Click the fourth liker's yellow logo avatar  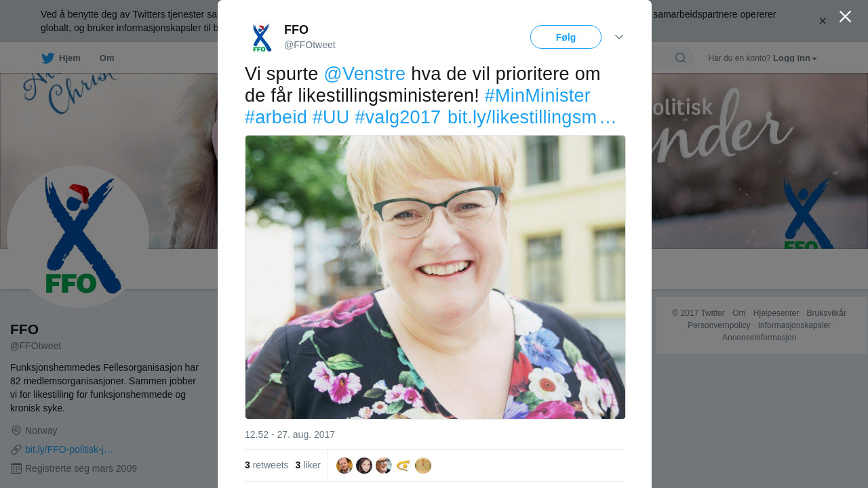click(x=403, y=466)
